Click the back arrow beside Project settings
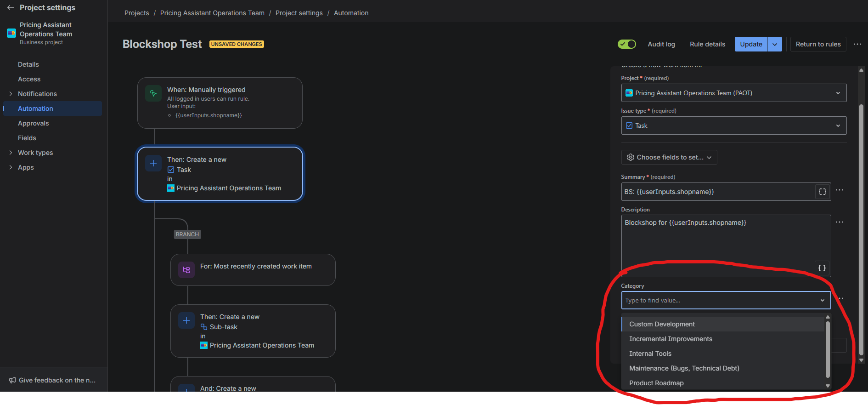 (x=11, y=7)
